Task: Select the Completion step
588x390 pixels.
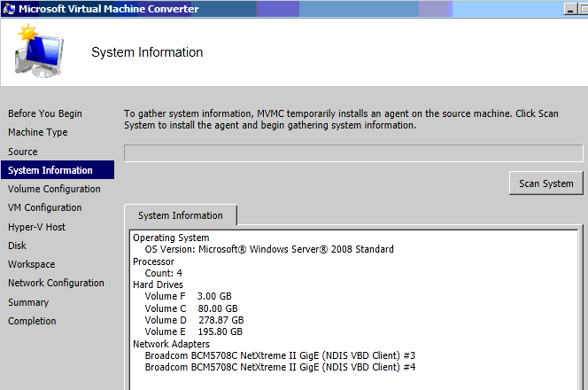Action: 32,321
